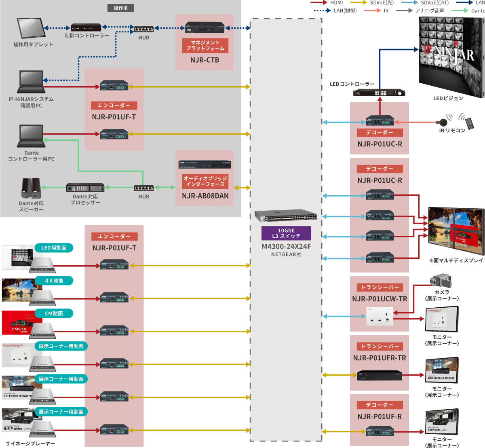The height and width of the screenshot is (448, 485).
Task: Select the purple 10GbE L3 スイッチ label
Action: point(286,233)
